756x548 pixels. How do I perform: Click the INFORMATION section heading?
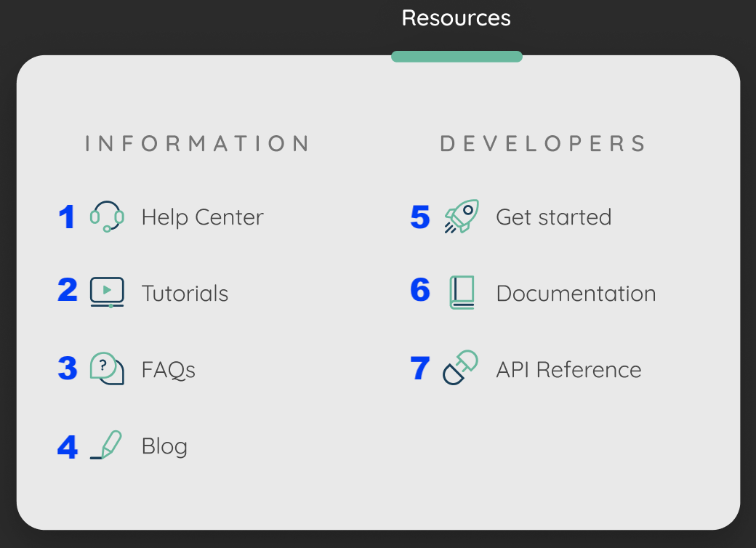(197, 143)
